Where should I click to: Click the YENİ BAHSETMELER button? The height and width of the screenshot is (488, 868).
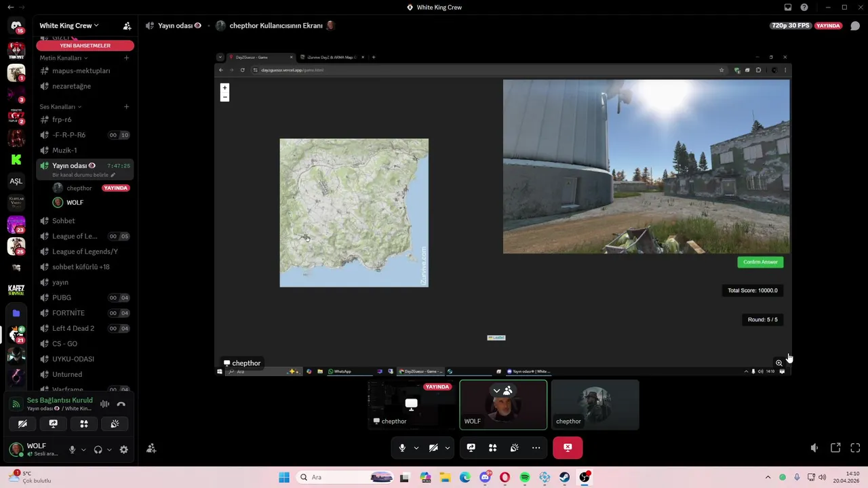point(85,45)
